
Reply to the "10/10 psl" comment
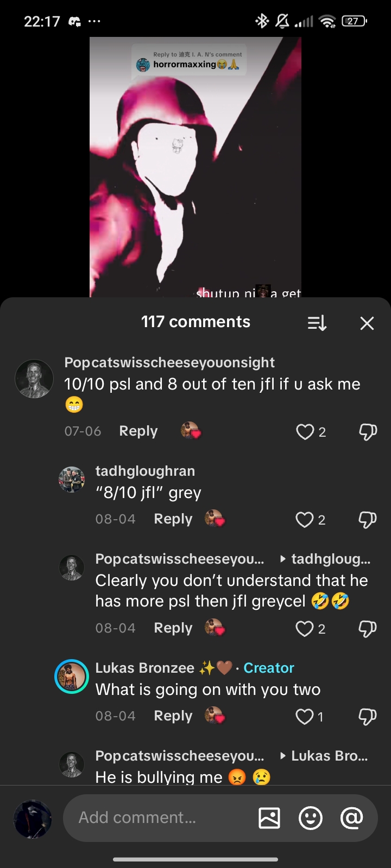(x=138, y=431)
